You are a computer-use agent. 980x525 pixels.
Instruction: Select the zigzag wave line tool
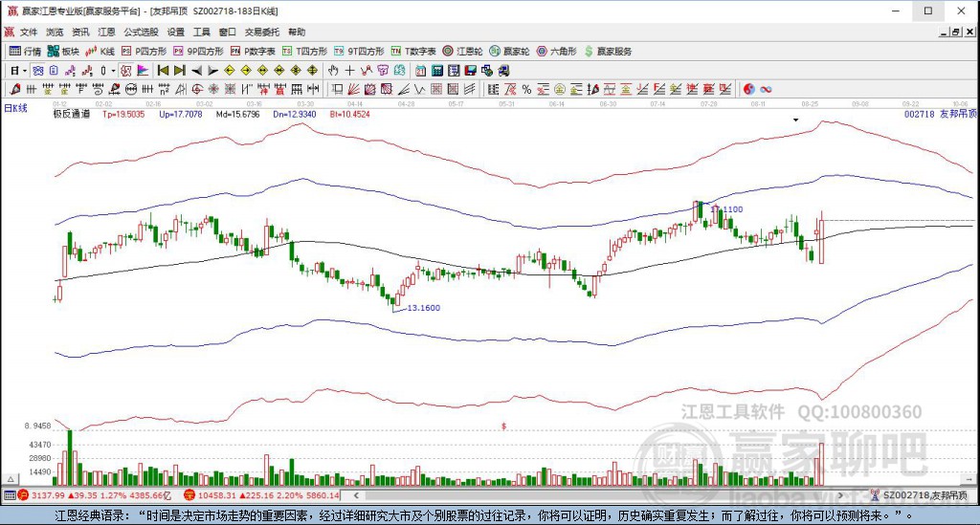coord(419,89)
